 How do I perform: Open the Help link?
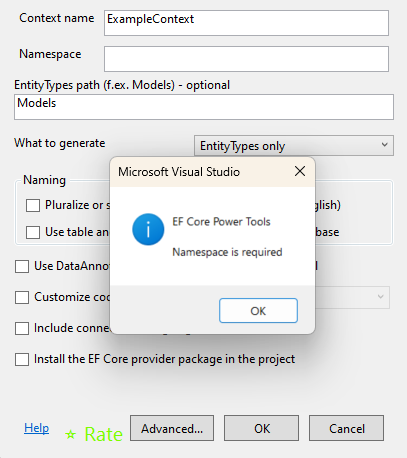(x=36, y=428)
